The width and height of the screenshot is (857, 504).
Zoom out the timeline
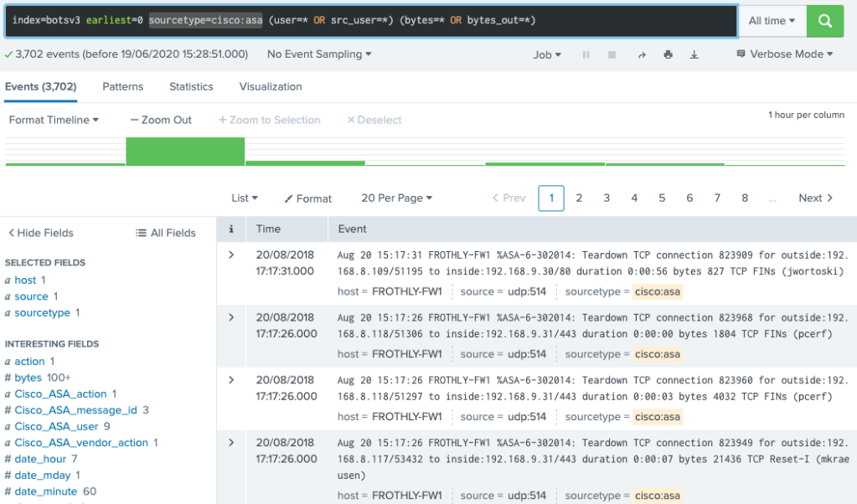[161, 120]
